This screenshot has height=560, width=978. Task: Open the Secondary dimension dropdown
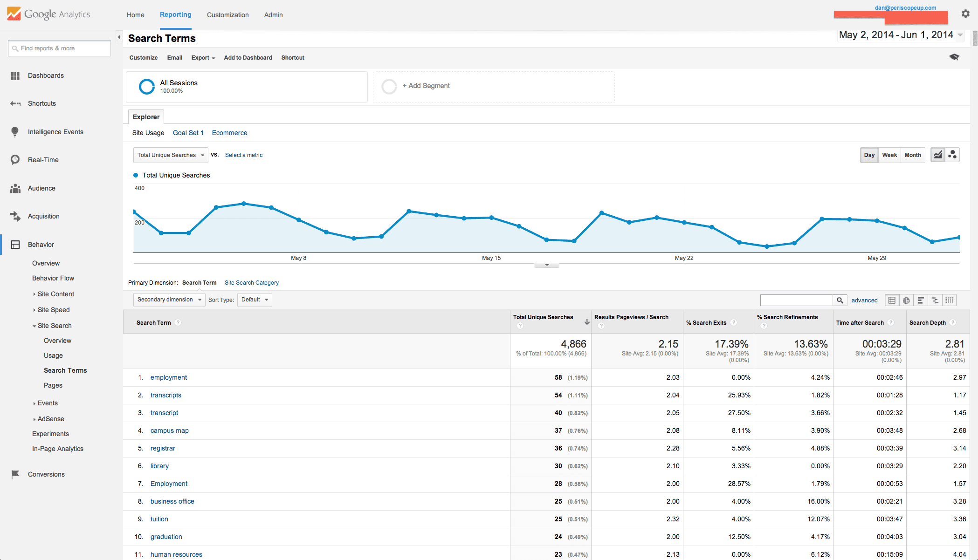click(169, 300)
